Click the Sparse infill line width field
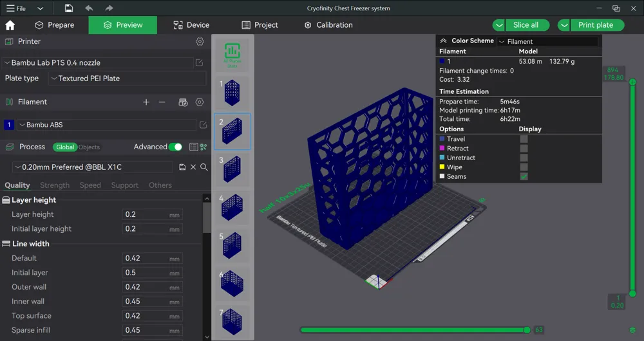The width and height of the screenshot is (644, 341). tap(153, 330)
